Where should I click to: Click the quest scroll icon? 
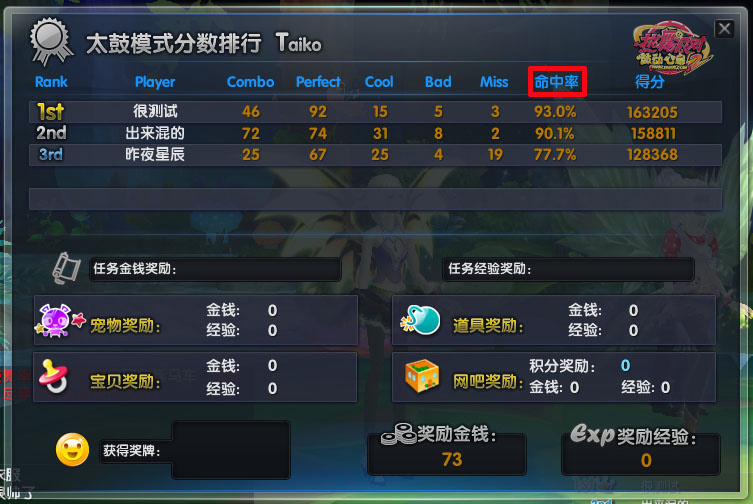pos(66,269)
